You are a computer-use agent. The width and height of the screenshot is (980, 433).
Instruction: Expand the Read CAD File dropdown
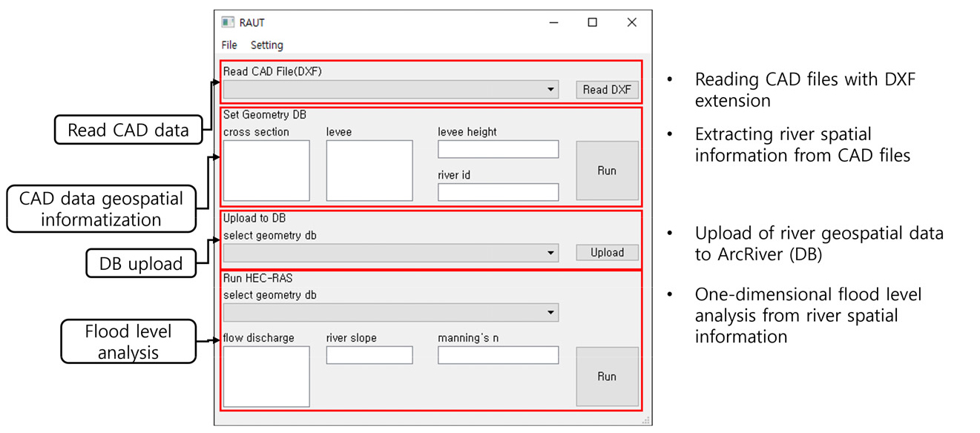(550, 90)
